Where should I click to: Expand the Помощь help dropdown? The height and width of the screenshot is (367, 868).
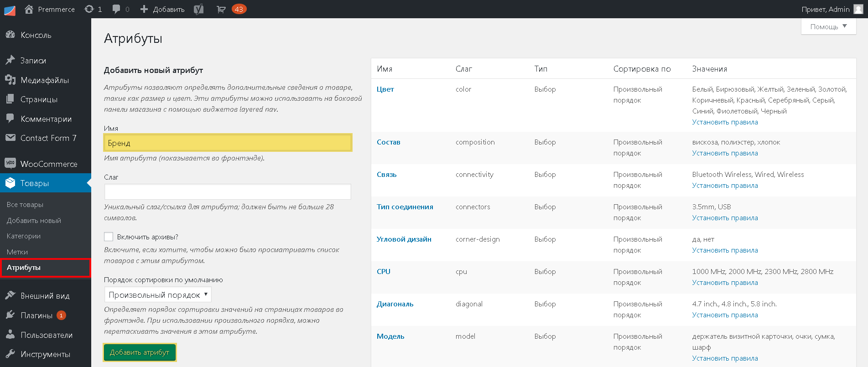click(x=828, y=26)
